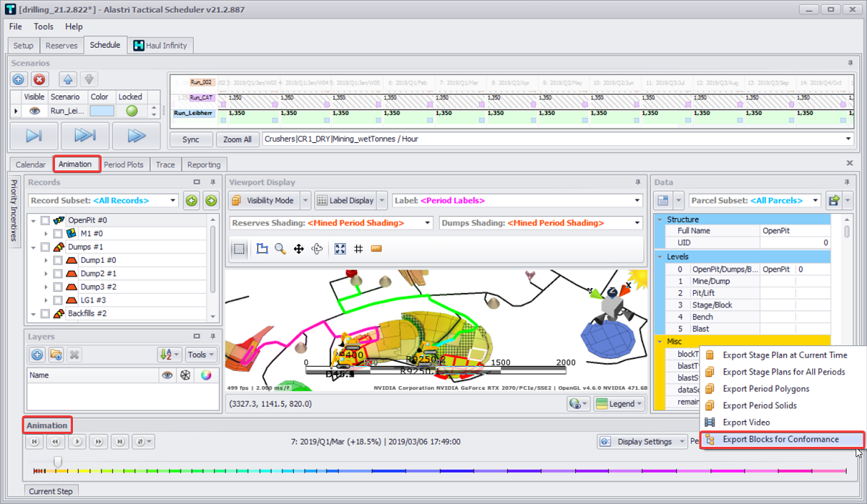
Task: Click the add layer plus icon
Action: click(37, 355)
